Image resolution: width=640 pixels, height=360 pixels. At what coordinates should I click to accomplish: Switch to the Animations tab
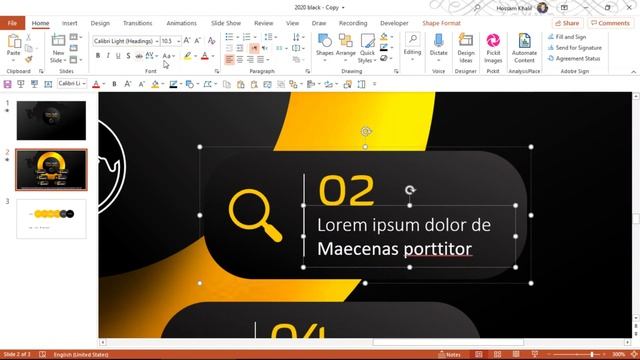click(181, 23)
